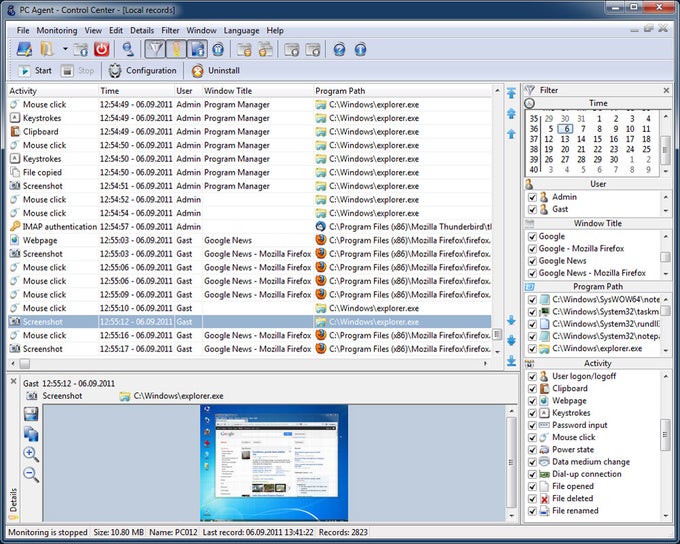The width and height of the screenshot is (680, 544).
Task: Open the Language menu
Action: [x=241, y=31]
